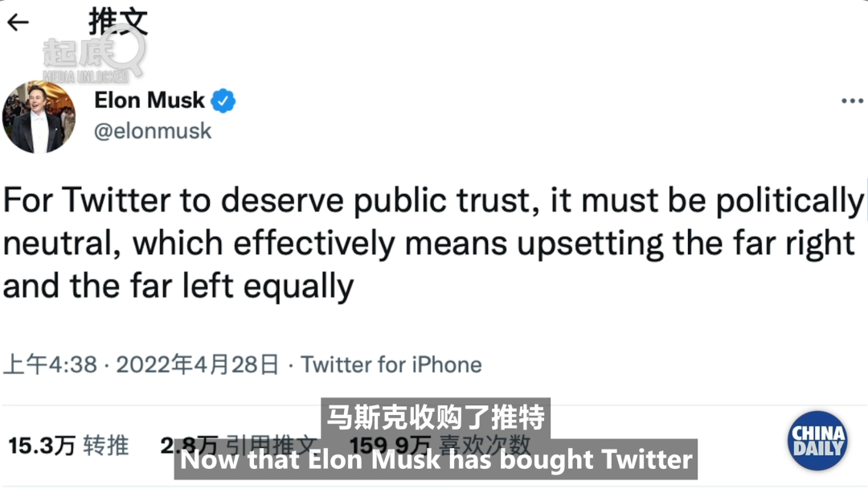Click the 上午4:38 timestamp
The width and height of the screenshot is (868, 489).
coord(50,364)
